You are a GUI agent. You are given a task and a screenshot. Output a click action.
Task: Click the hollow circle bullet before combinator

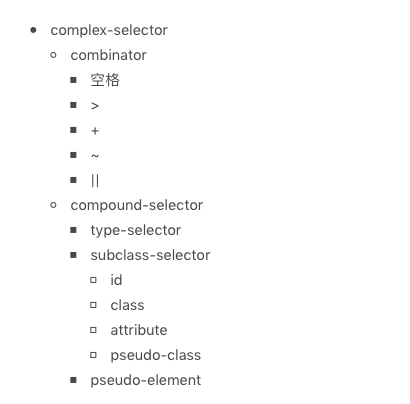coord(53,55)
